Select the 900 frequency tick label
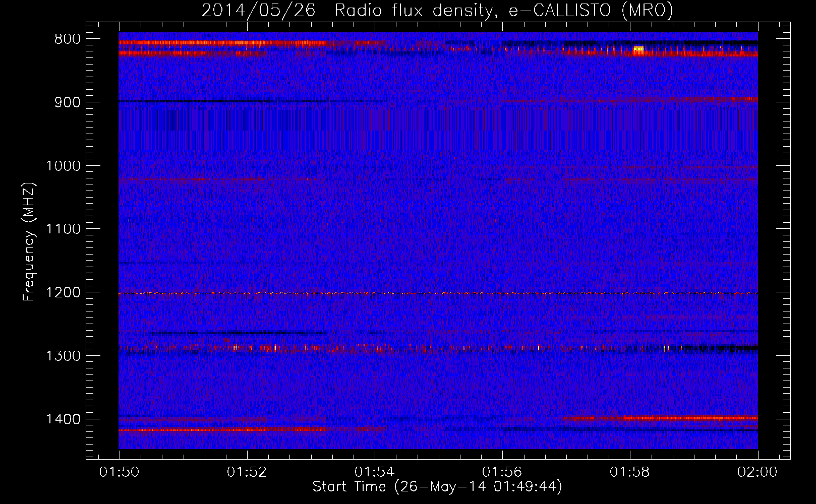The image size is (816, 504). pos(67,102)
